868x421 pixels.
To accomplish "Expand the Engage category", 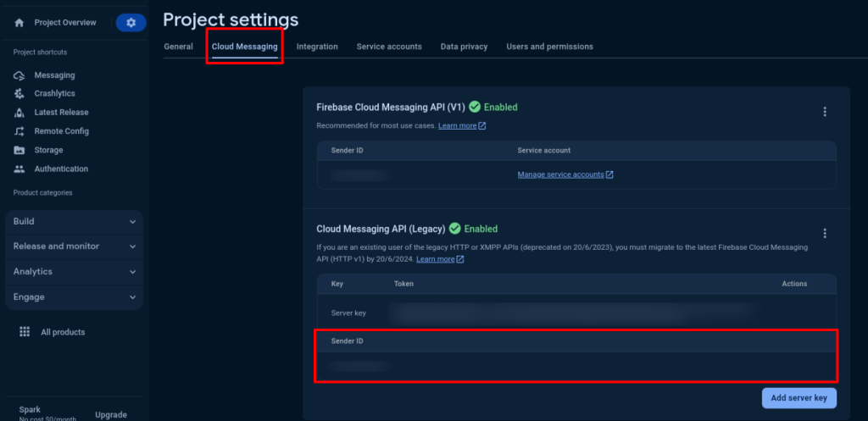I will click(75, 297).
